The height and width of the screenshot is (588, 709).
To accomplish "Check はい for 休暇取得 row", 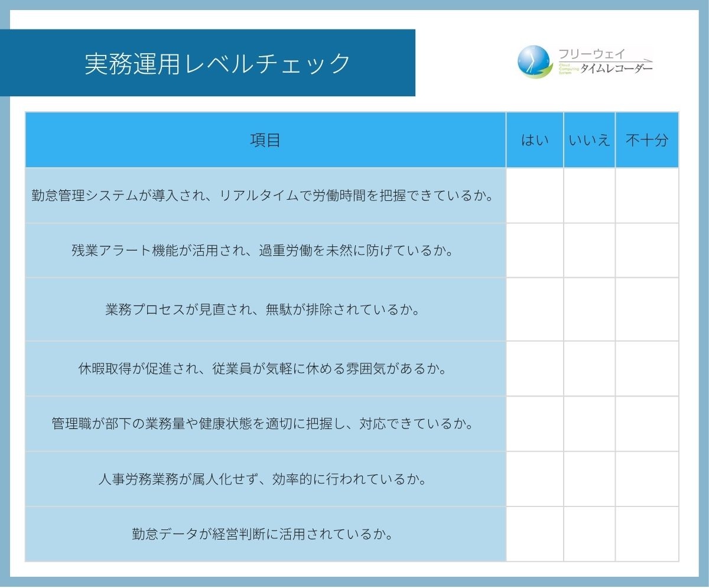I will point(535,369).
